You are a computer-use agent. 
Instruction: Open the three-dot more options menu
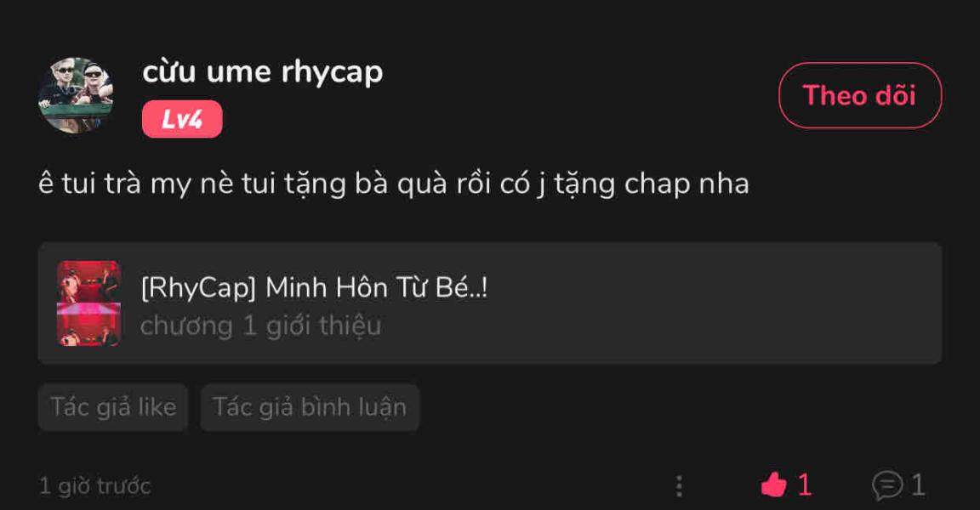680,485
